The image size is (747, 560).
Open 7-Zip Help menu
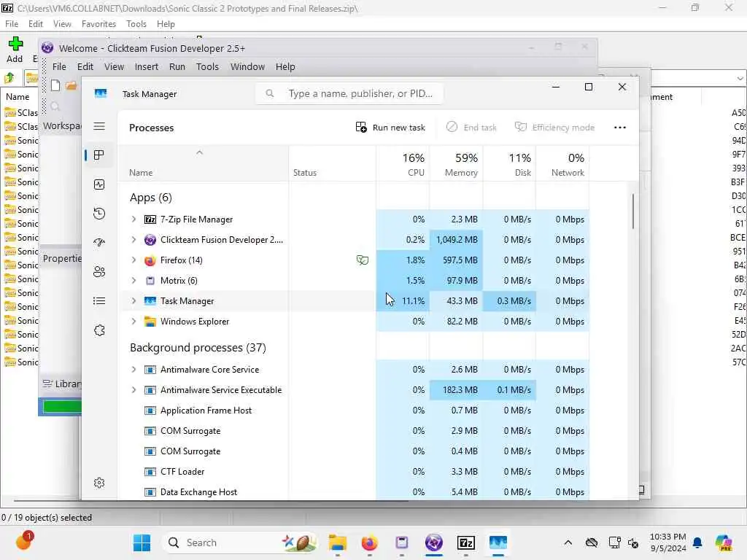coord(166,24)
